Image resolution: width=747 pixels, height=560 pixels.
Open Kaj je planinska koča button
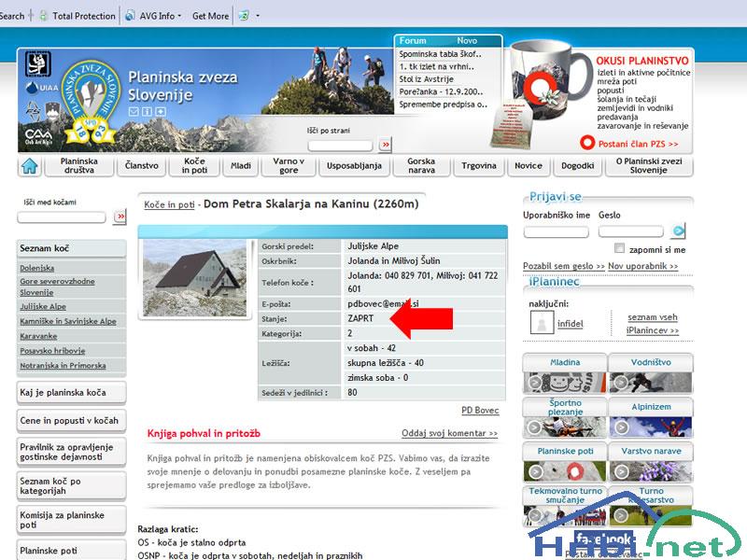[x=72, y=393]
